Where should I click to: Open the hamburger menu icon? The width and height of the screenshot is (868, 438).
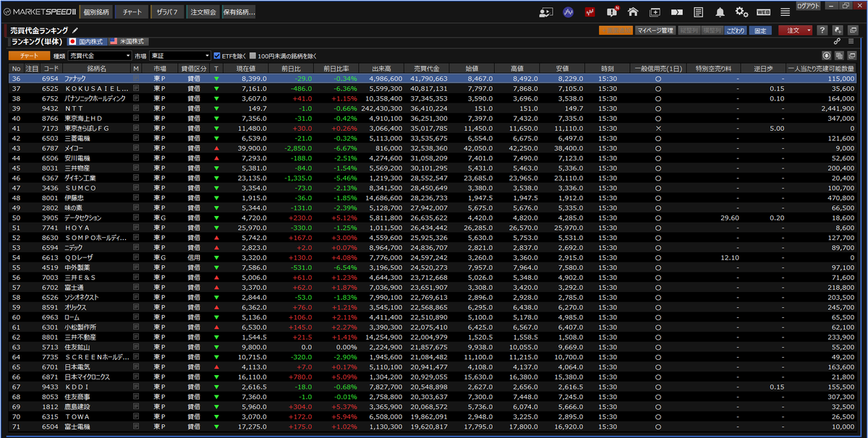pyautogui.click(x=785, y=12)
